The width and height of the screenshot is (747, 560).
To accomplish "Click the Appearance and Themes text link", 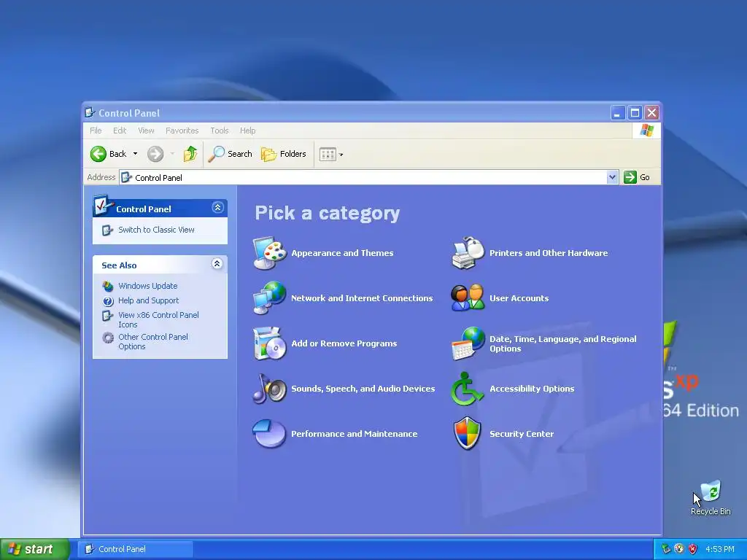I will point(343,253).
